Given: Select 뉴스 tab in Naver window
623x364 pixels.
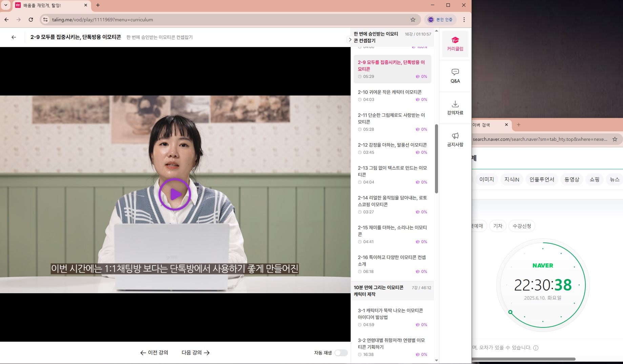Looking at the screenshot, I should click(x=615, y=179).
